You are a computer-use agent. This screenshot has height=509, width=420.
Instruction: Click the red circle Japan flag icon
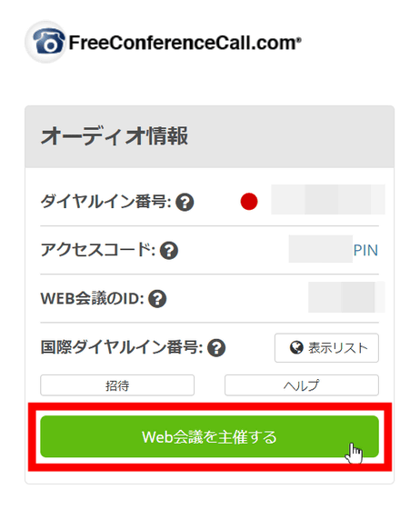(249, 202)
